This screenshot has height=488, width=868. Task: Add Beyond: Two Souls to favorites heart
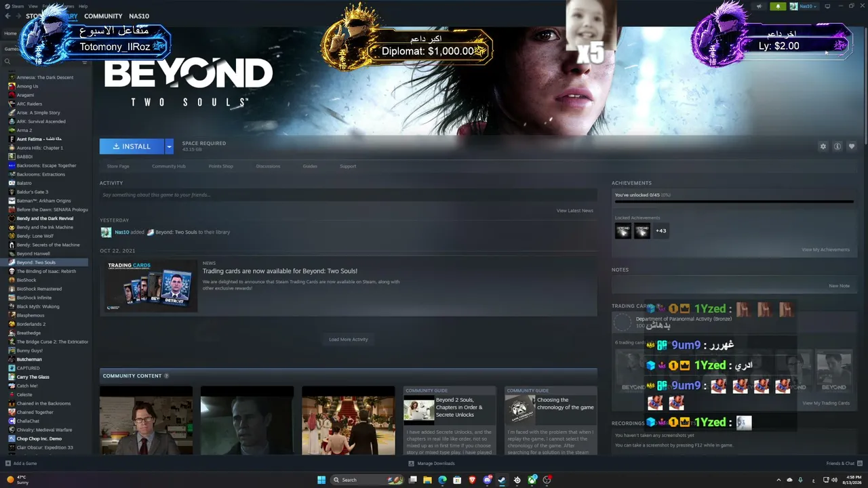click(x=852, y=146)
